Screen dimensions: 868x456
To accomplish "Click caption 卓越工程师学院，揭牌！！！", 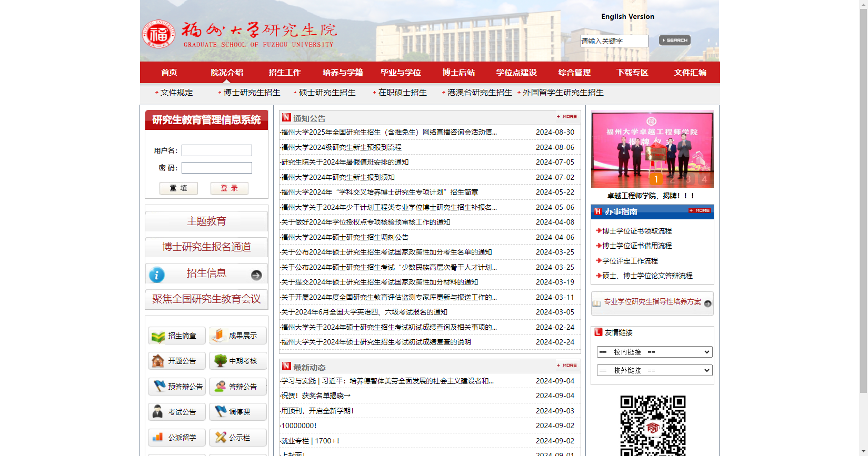I will (652, 196).
